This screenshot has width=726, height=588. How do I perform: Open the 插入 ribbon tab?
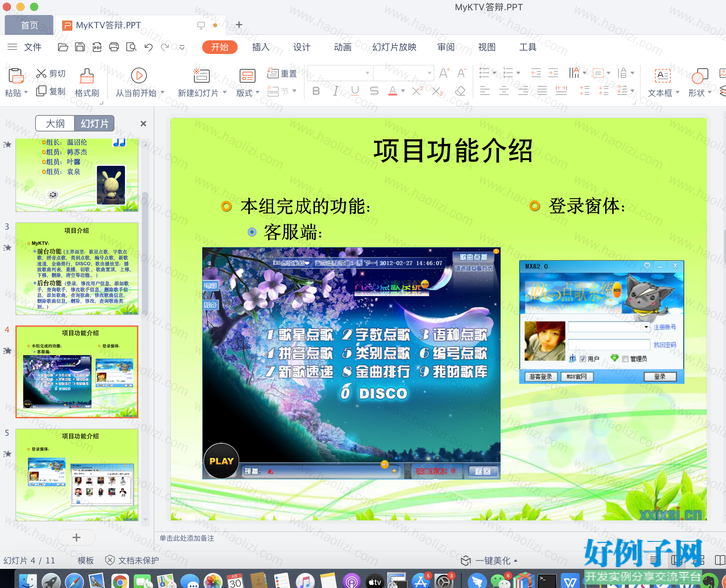[x=261, y=47]
